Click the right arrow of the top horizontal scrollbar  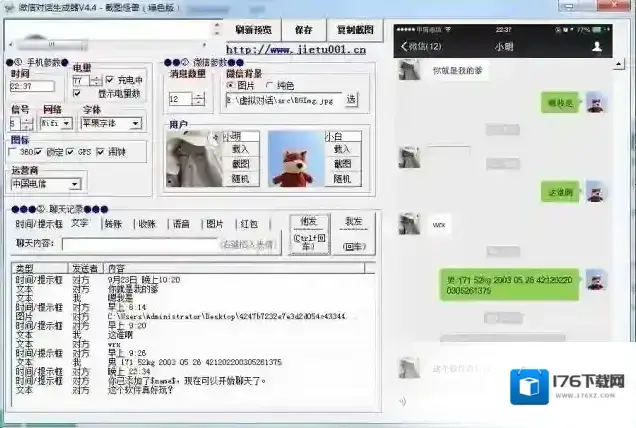tap(204, 45)
